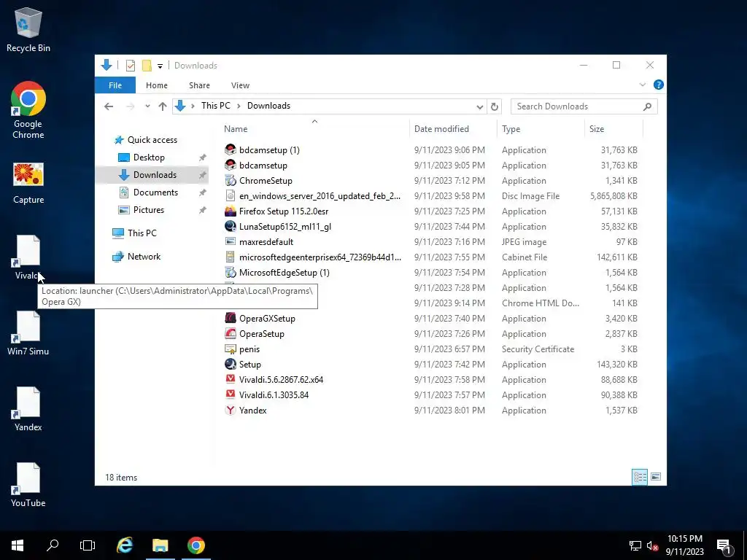Select the Firefox Setup 115.2.0esr icon
The image size is (747, 560).
[x=230, y=211]
